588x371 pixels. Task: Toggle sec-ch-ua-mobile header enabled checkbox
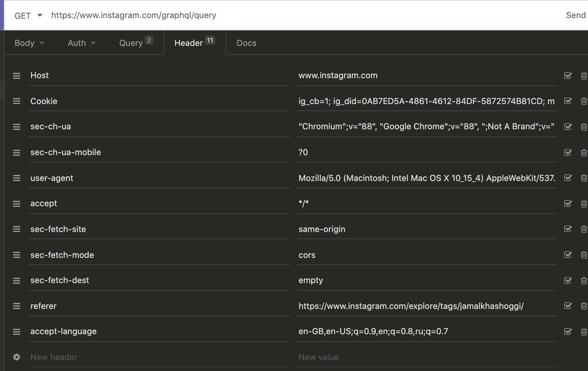[x=568, y=153]
